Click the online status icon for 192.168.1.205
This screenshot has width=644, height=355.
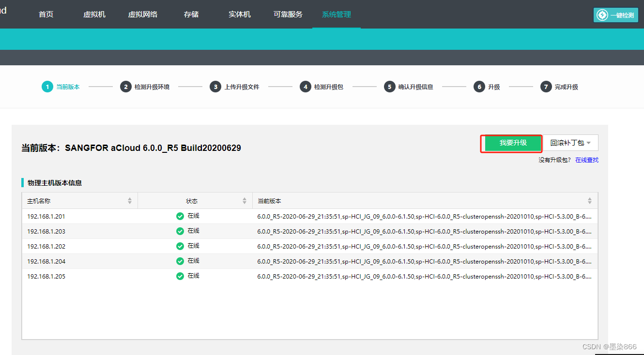click(180, 276)
